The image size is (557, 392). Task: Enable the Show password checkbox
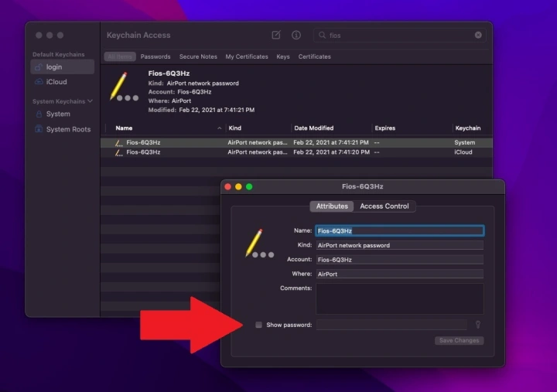[x=259, y=325]
